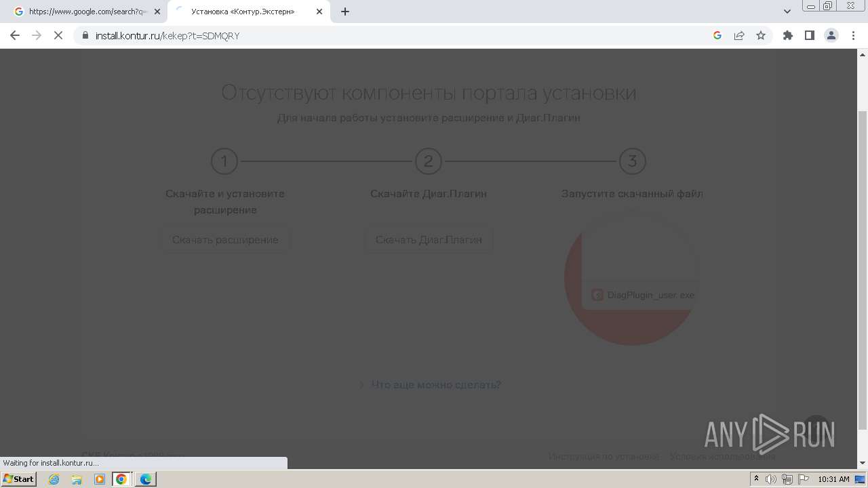This screenshot has height=488, width=868.
Task: Open the Action Center flag icon
Action: 804,479
